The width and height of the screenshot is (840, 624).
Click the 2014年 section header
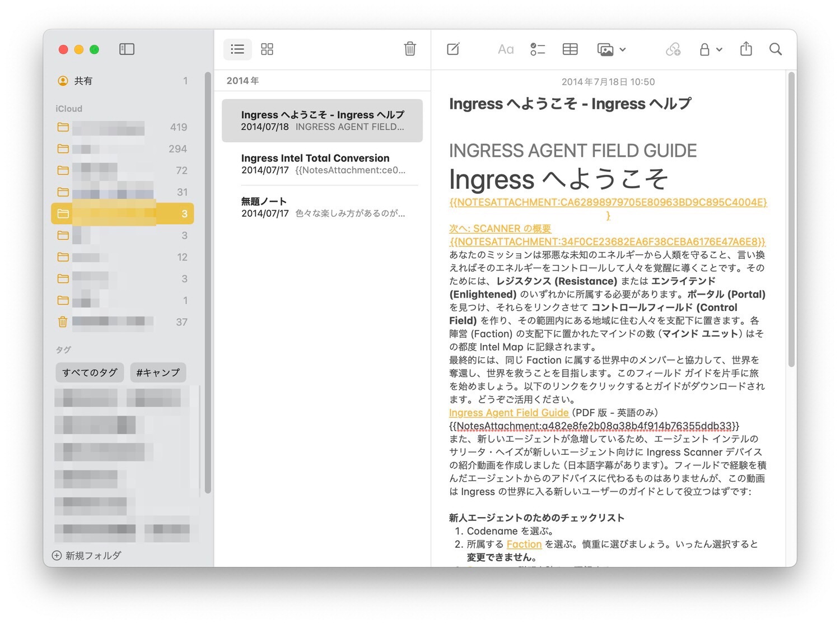pyautogui.click(x=242, y=81)
